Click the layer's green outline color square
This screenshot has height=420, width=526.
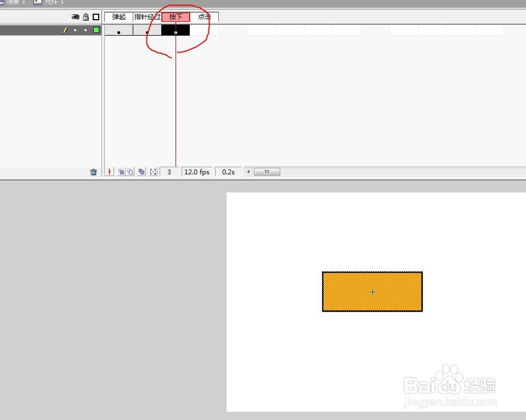[x=97, y=30]
